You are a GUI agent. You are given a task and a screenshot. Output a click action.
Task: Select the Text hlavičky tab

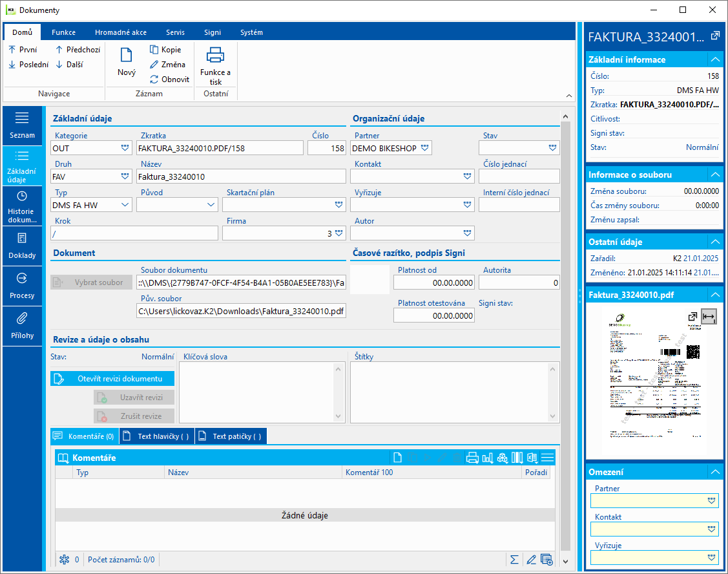point(157,436)
